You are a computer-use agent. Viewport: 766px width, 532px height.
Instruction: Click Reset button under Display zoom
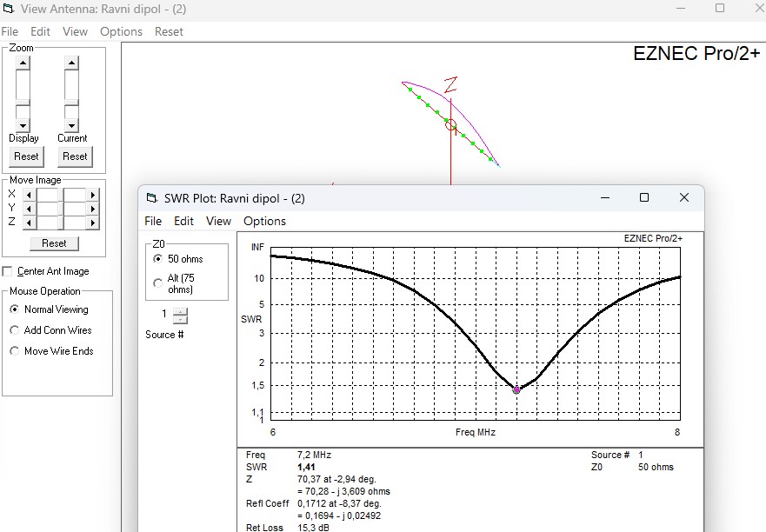point(26,156)
